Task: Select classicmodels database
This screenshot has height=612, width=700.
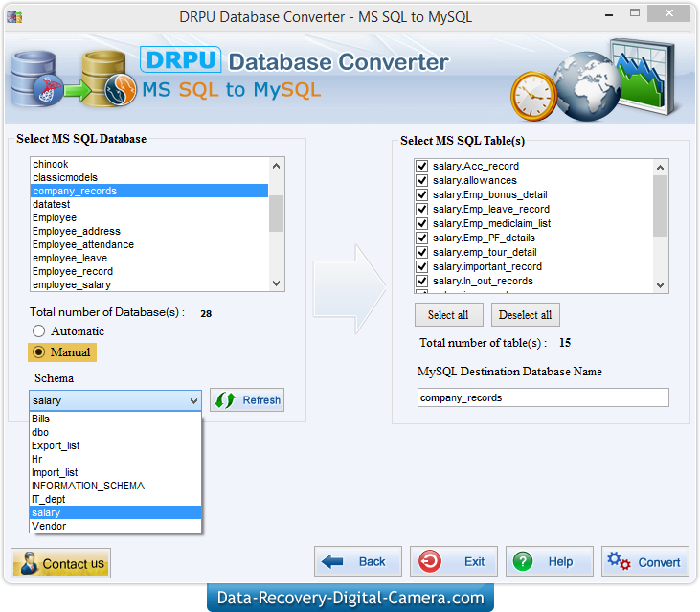Action: (x=149, y=177)
